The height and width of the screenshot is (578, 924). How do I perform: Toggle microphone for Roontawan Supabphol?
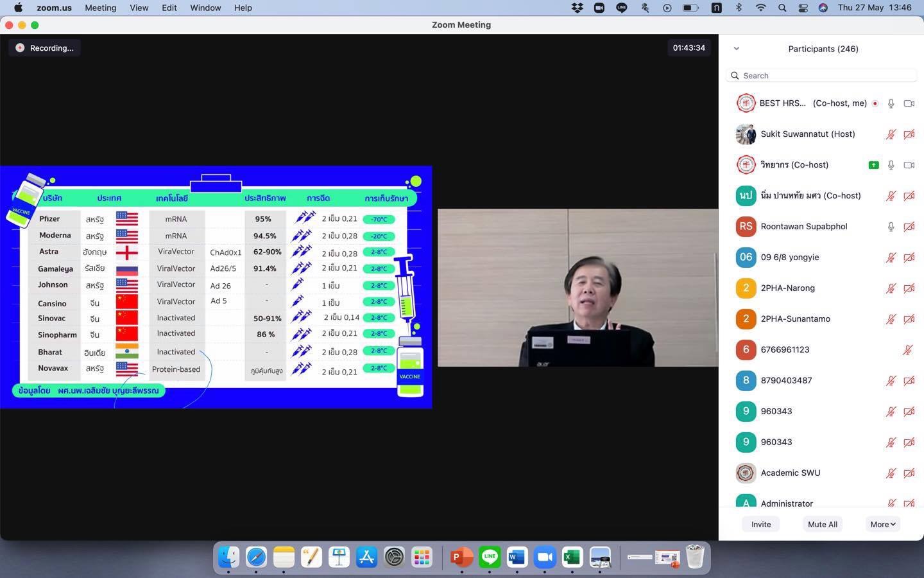point(891,227)
